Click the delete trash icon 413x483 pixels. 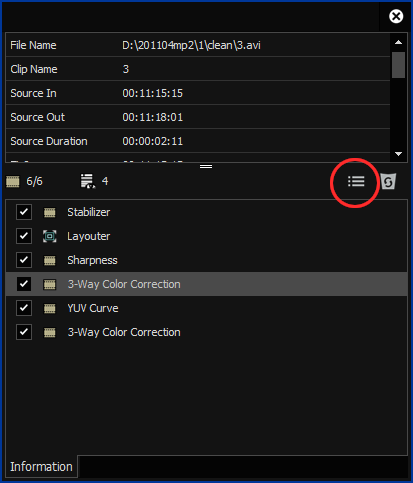388,182
